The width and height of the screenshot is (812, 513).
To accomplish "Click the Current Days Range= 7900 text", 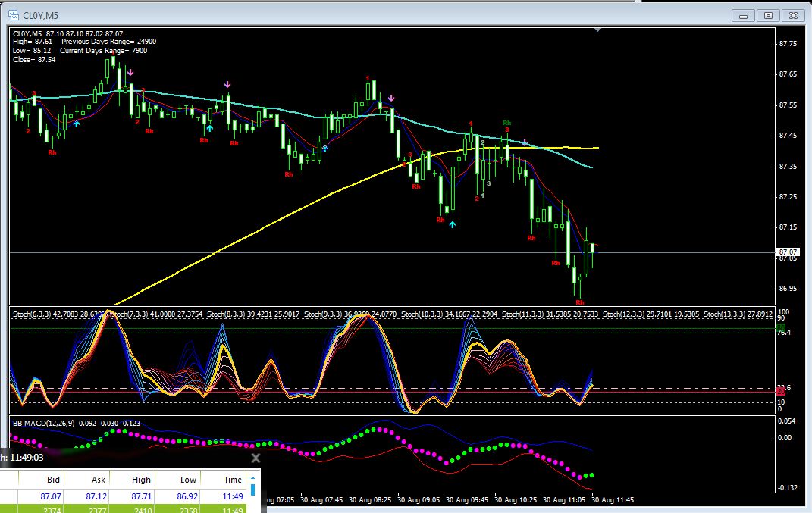I will [x=104, y=51].
